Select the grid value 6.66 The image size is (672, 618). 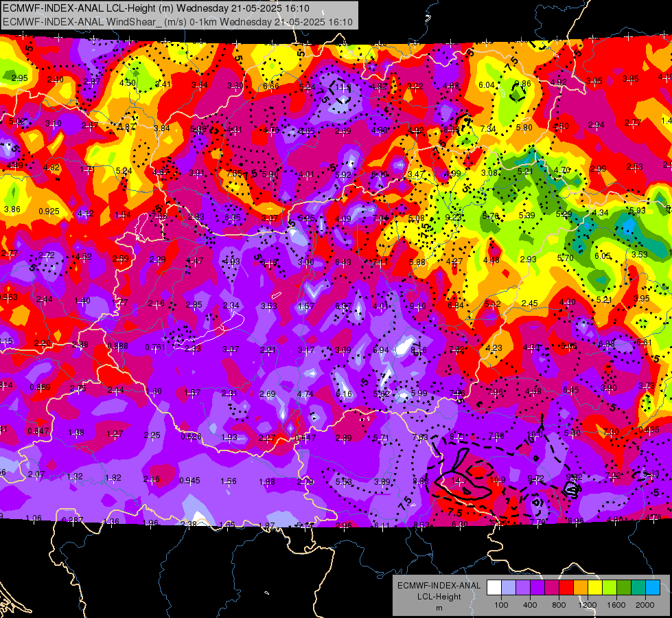271,87
